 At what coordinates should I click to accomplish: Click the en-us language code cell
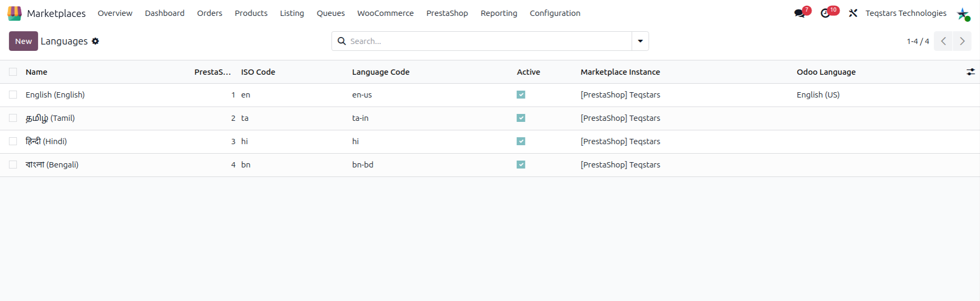362,95
